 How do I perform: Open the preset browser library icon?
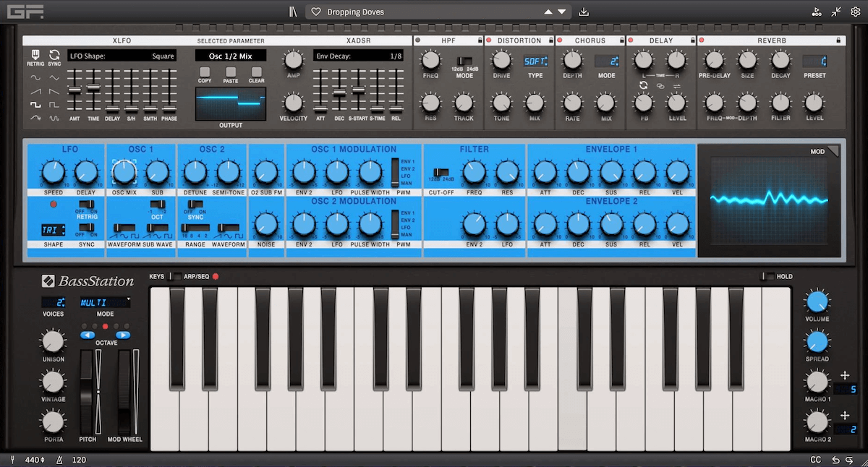[292, 12]
